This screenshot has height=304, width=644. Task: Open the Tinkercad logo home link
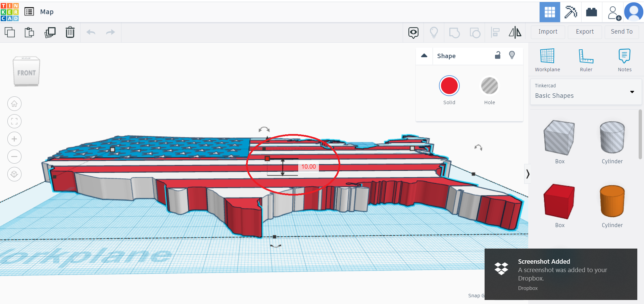coord(10,12)
